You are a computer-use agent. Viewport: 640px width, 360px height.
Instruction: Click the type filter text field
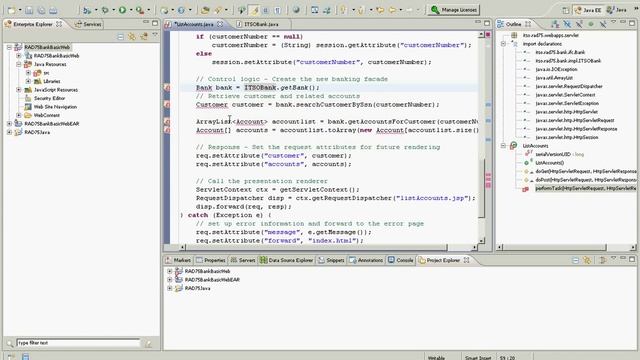click(78, 343)
